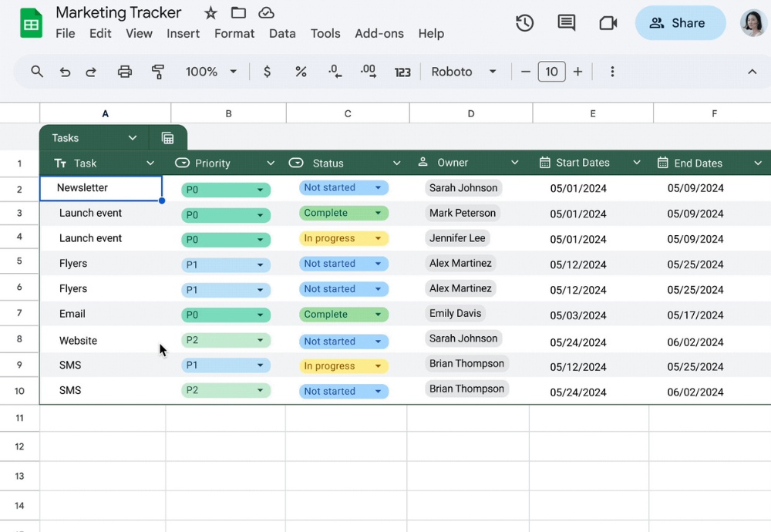The height and width of the screenshot is (532, 771).
Task: Click the font size field showing 10
Action: [x=552, y=72]
